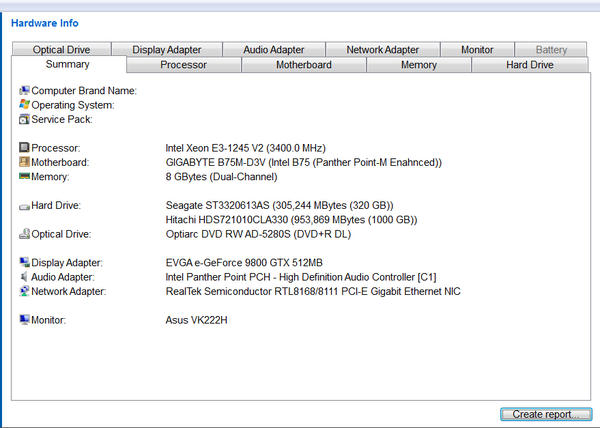Show the Display Adapter tab
The image size is (600, 428).
point(167,49)
